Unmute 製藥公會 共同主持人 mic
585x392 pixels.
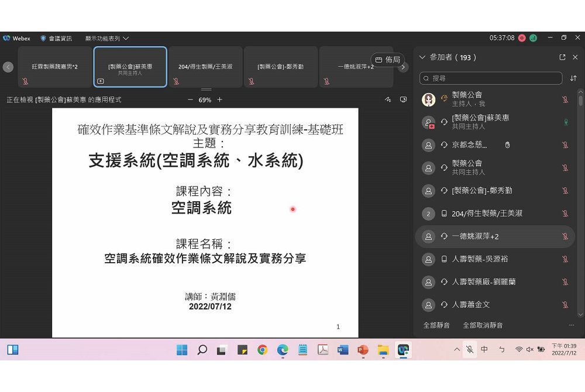[x=565, y=167]
